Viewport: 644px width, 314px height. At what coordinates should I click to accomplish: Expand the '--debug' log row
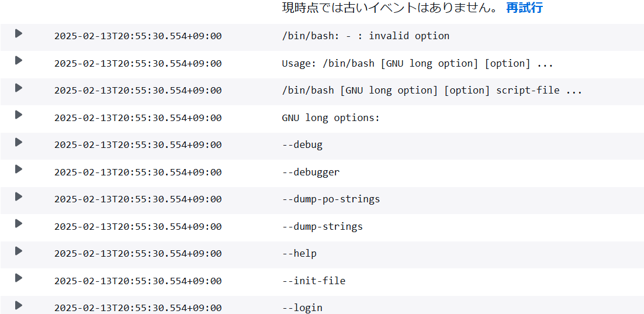19,142
